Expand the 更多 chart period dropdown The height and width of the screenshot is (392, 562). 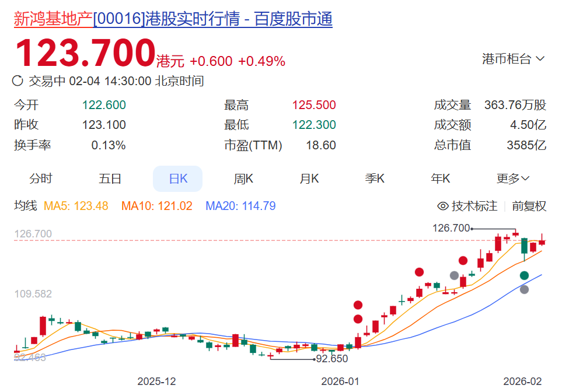513,178
